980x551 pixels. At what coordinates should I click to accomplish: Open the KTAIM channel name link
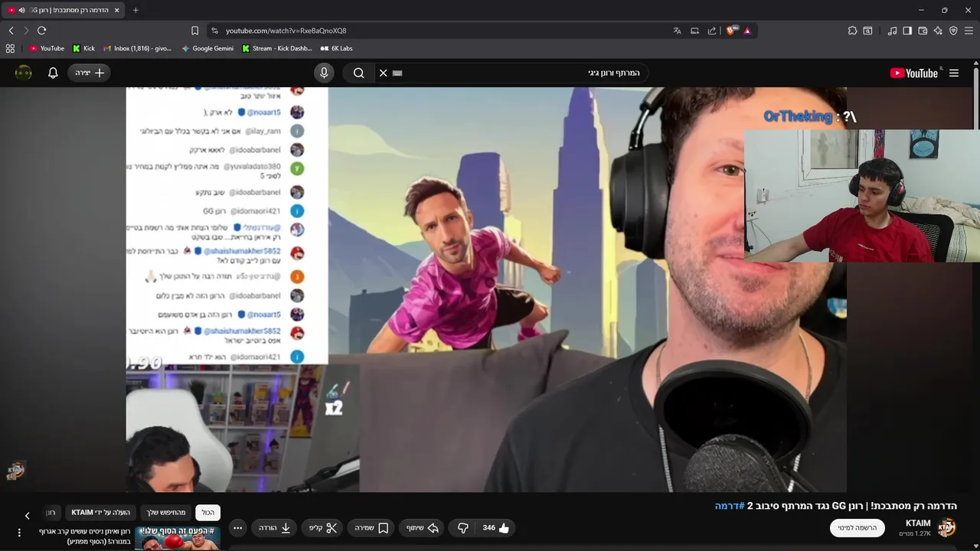coord(918,523)
